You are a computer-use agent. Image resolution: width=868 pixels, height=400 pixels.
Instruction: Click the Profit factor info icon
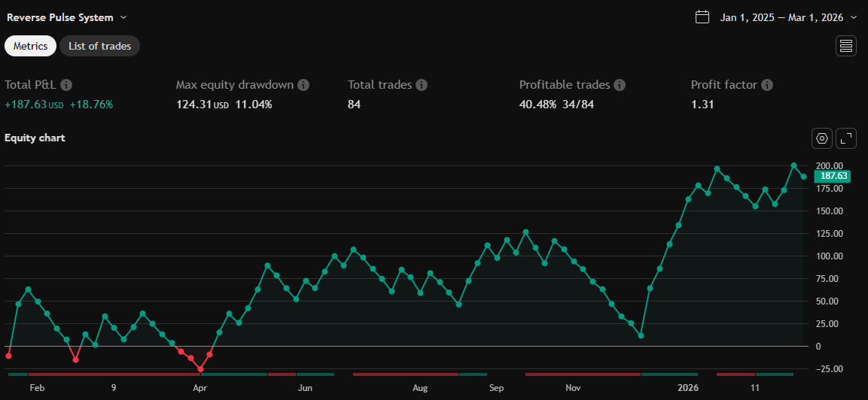pyautogui.click(x=768, y=85)
